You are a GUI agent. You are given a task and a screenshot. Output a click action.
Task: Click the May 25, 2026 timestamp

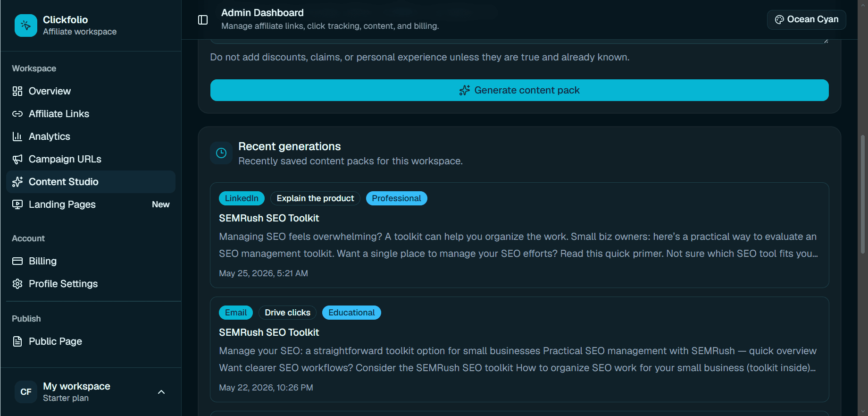pyautogui.click(x=263, y=273)
